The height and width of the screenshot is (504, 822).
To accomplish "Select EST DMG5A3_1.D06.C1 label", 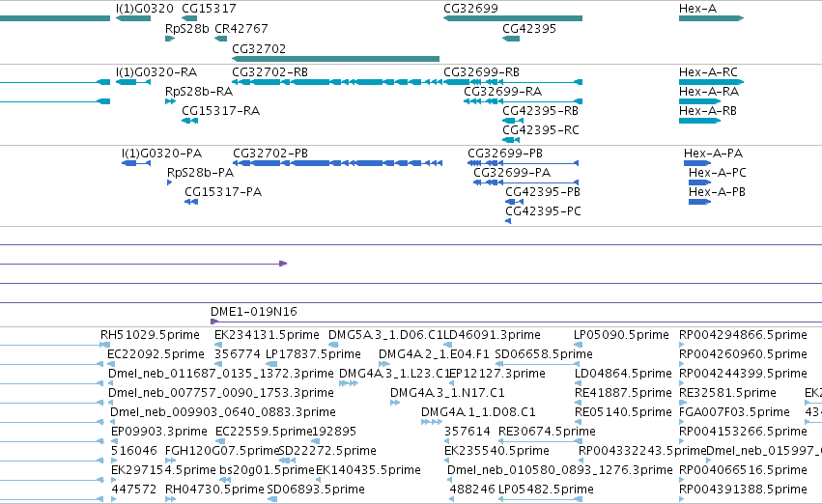I will 385,334.
